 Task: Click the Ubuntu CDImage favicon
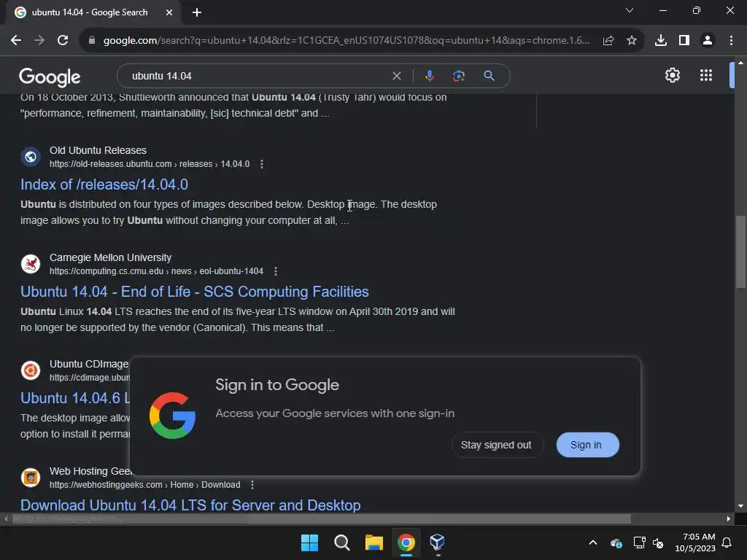click(x=31, y=370)
